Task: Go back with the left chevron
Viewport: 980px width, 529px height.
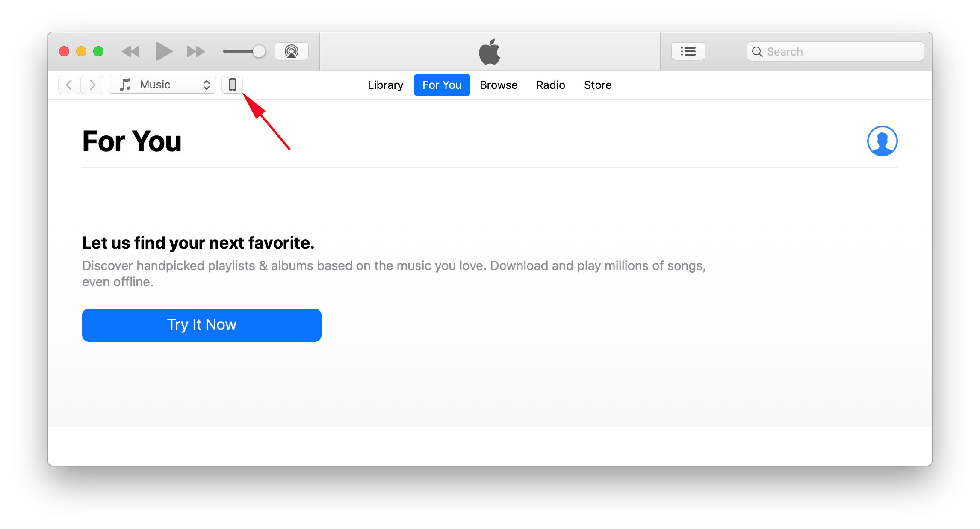Action: coord(69,85)
